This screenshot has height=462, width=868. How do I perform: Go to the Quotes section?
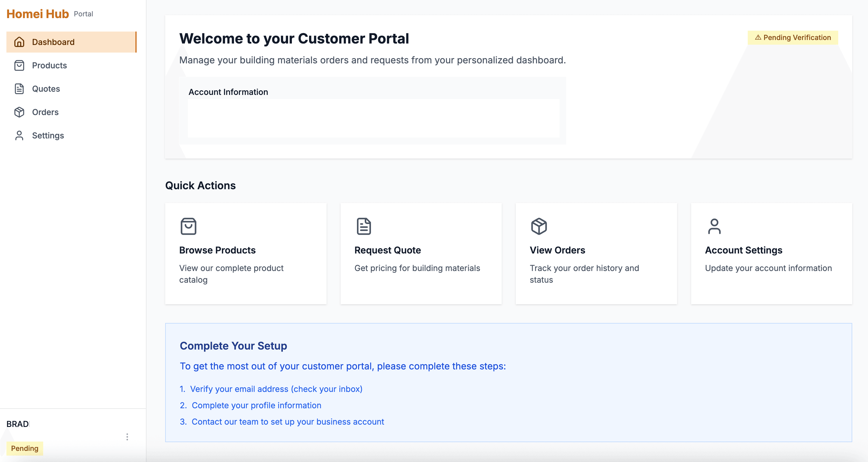coord(46,89)
